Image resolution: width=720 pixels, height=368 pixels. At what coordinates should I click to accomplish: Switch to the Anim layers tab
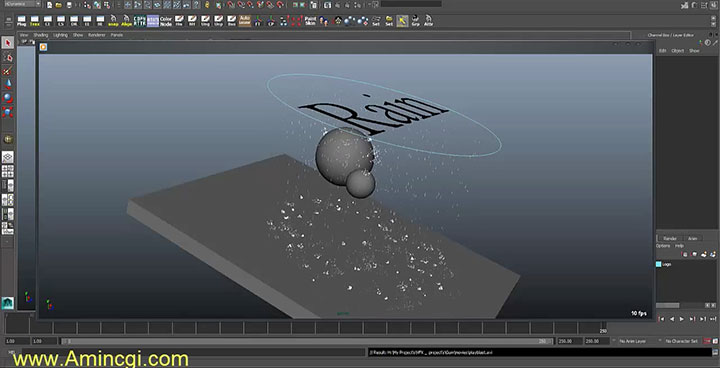(692, 238)
